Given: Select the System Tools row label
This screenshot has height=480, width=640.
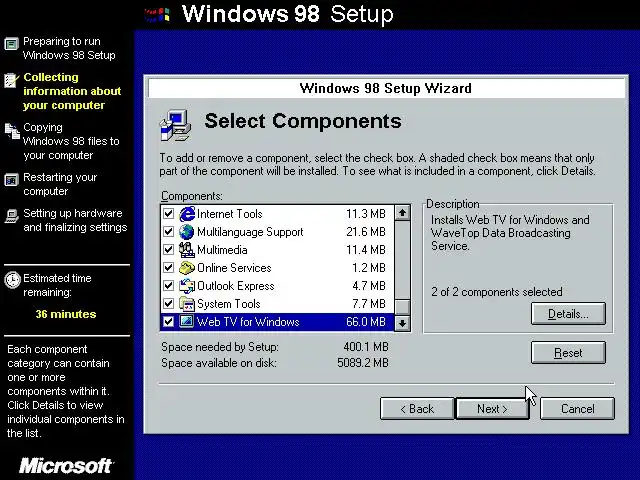Looking at the screenshot, I should (x=229, y=304).
